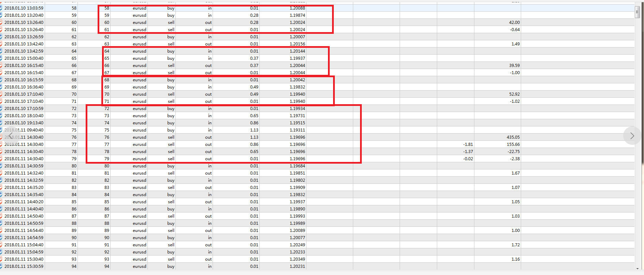Select the time cell 2018.01.10 13:20:40
Screen dimensions: 644x275
click(24, 15)
